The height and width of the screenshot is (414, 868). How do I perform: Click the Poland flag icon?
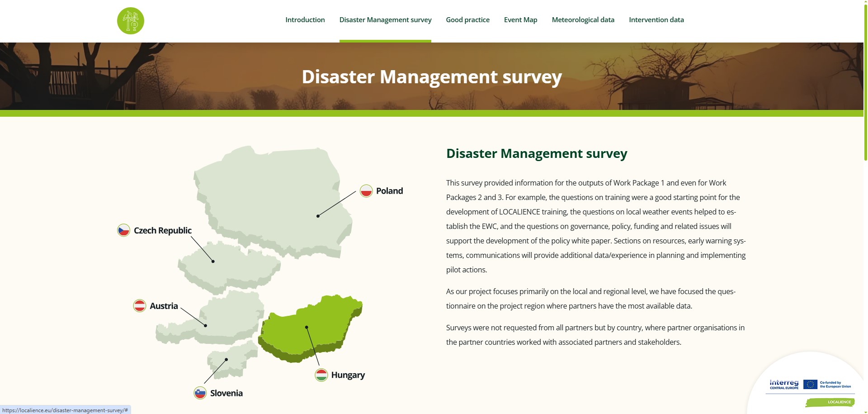coord(366,191)
